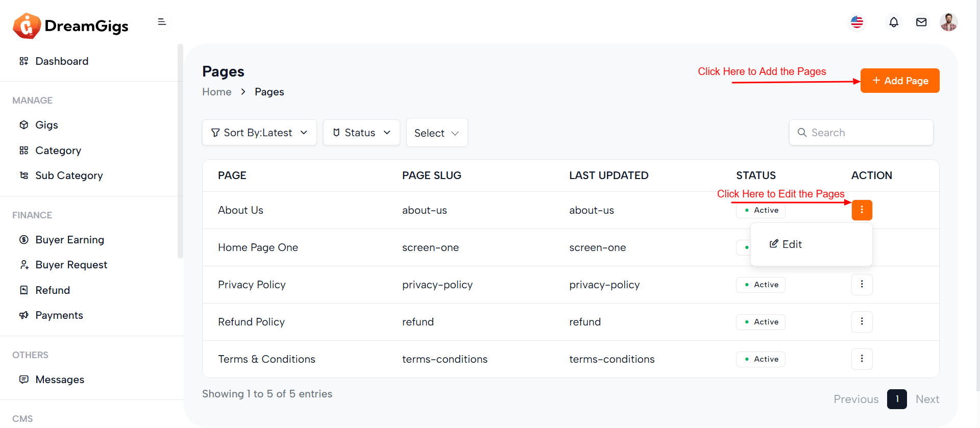
Task: Choose Edit from the action menu
Action: (x=786, y=244)
